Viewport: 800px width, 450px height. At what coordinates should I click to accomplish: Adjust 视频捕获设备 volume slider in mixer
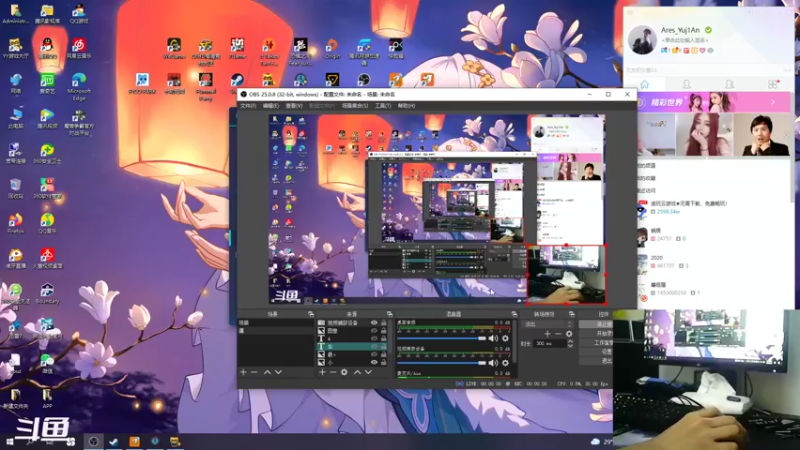[441, 363]
